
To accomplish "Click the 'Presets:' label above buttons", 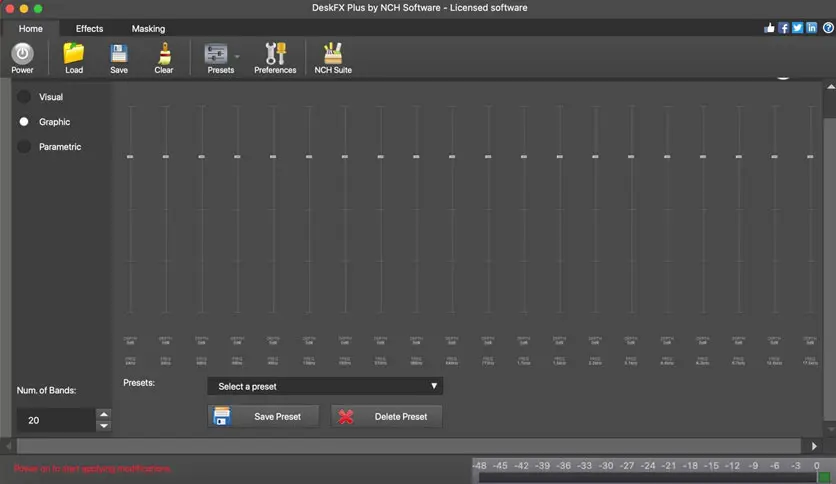I will (139, 383).
